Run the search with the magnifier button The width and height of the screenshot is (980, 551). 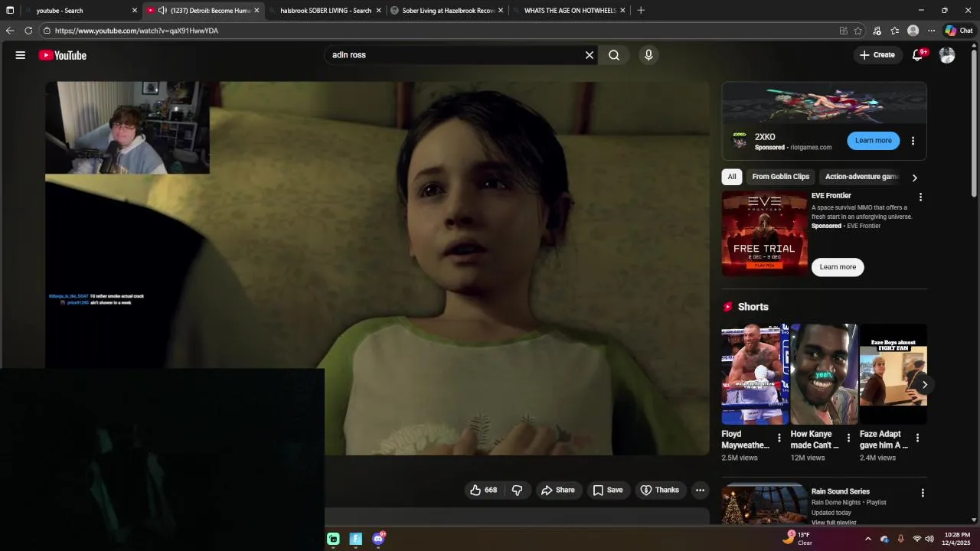tap(614, 55)
